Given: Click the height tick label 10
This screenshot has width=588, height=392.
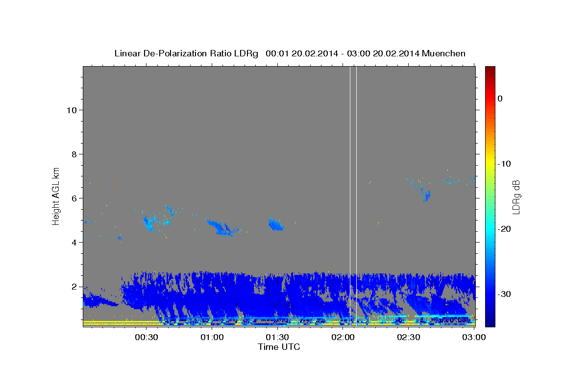Looking at the screenshot, I should tap(71, 110).
